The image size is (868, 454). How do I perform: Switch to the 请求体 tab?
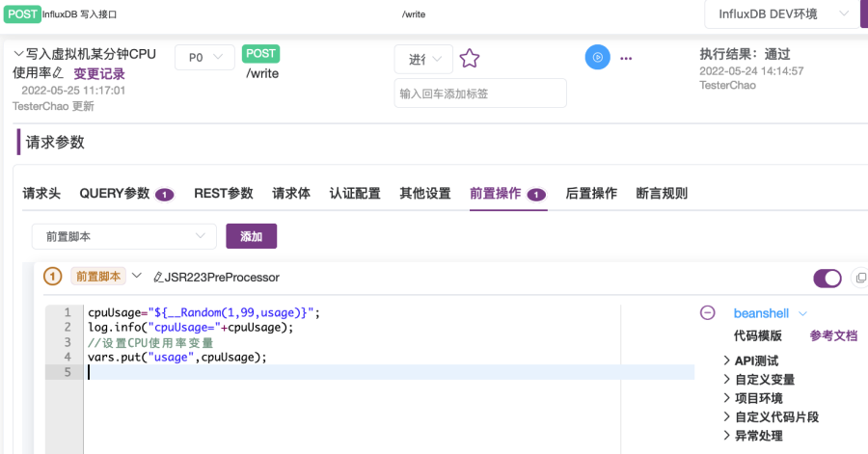click(291, 194)
